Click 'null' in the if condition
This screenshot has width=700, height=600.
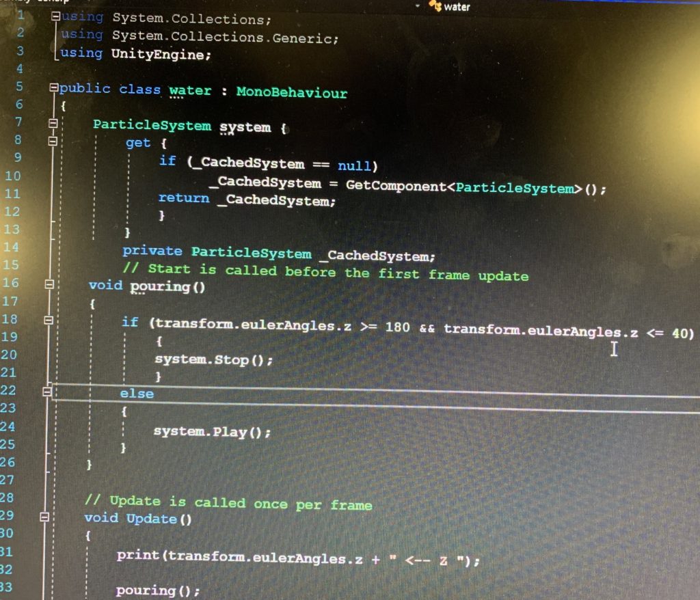pos(354,165)
